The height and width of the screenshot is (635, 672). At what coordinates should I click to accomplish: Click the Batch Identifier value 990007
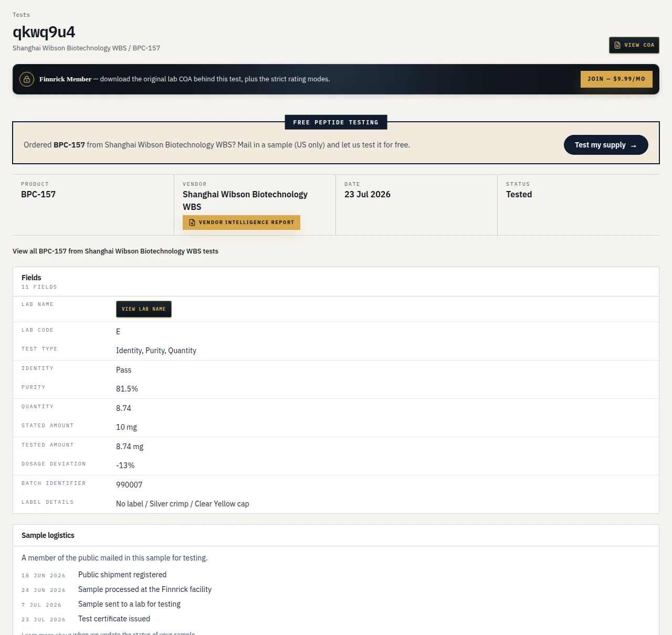pyautogui.click(x=129, y=485)
